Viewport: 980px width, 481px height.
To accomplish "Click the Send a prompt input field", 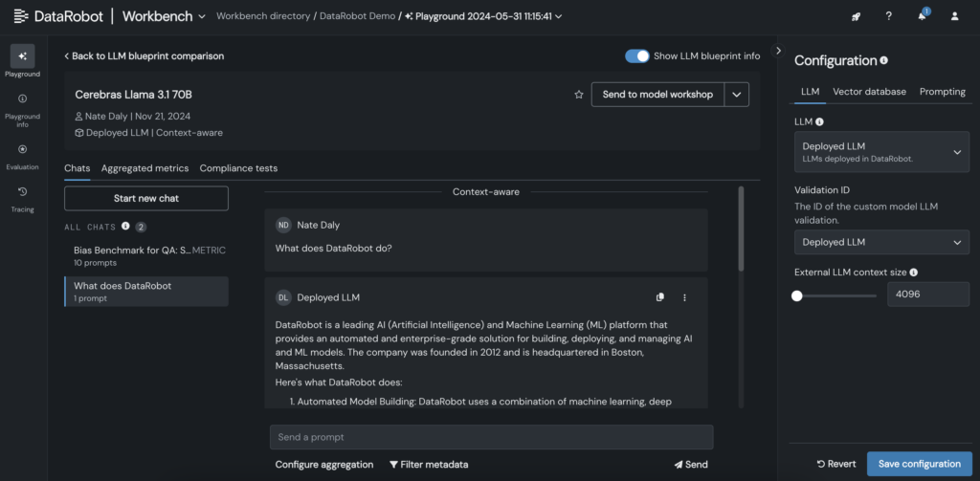I will point(491,437).
